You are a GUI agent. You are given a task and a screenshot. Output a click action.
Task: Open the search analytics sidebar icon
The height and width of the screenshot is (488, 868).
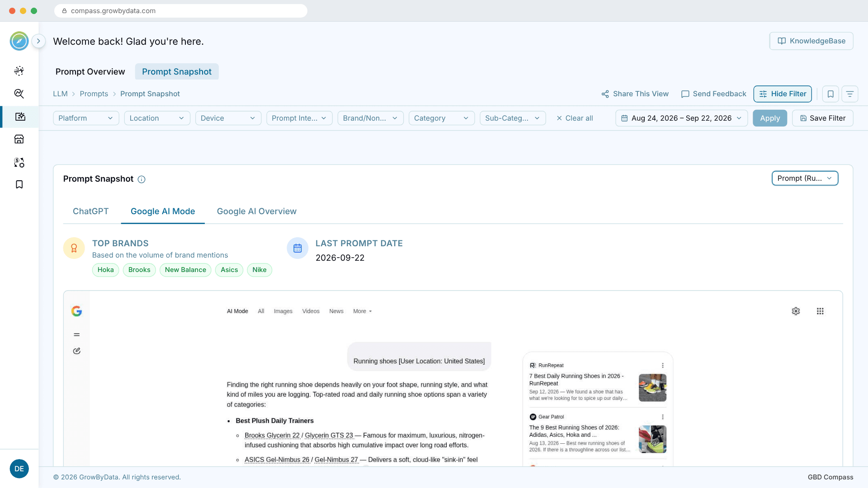click(x=19, y=94)
